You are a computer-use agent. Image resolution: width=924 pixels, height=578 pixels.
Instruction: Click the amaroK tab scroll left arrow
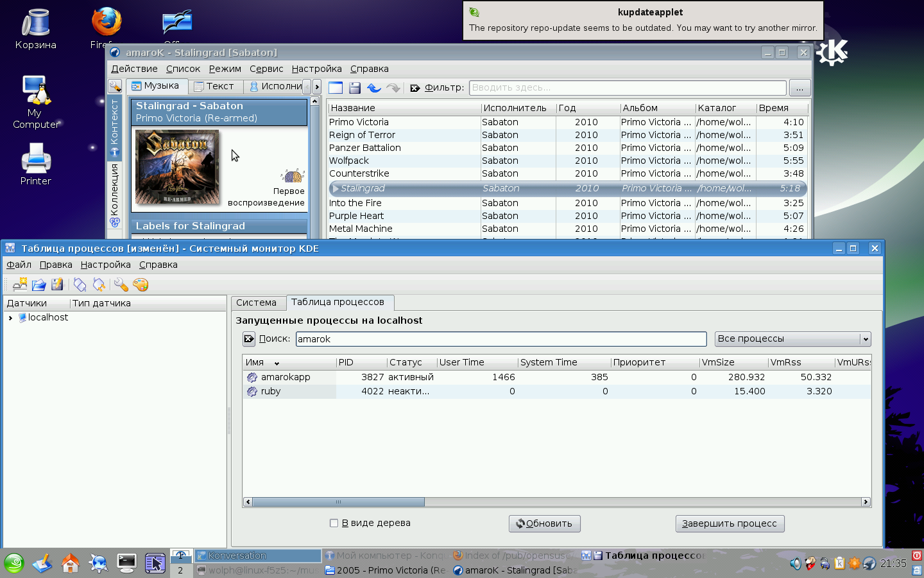(x=307, y=87)
